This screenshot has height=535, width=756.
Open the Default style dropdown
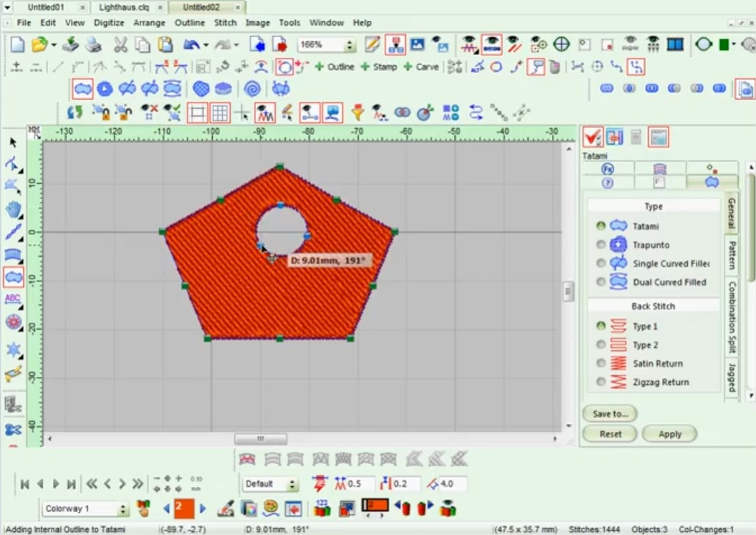(292, 484)
